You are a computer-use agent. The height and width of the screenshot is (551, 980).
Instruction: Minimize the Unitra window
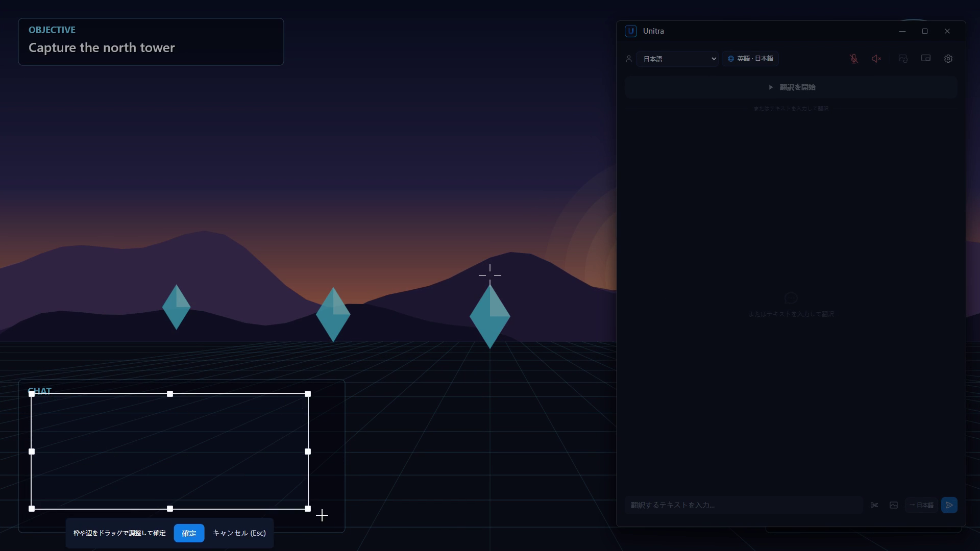tap(902, 31)
